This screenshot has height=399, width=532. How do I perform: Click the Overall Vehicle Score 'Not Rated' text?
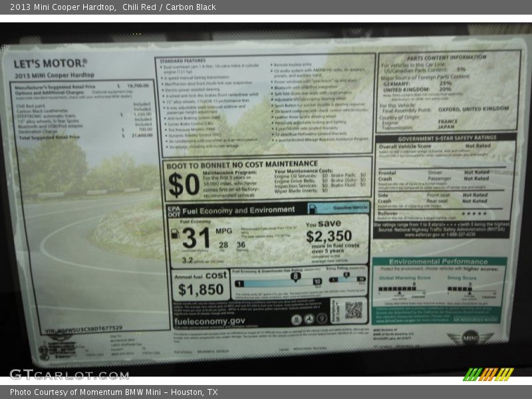pos(477,146)
